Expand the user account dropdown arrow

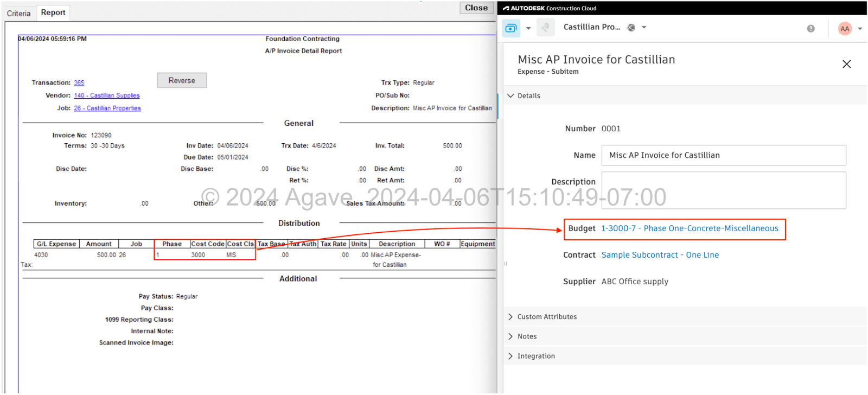(x=860, y=29)
